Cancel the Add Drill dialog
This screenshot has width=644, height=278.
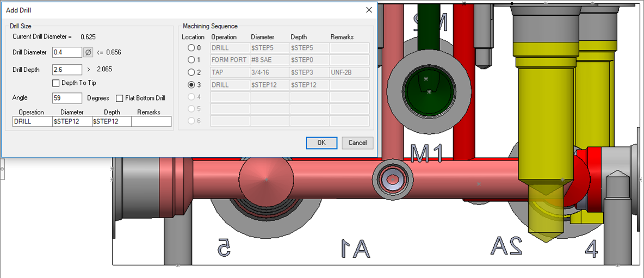(357, 143)
